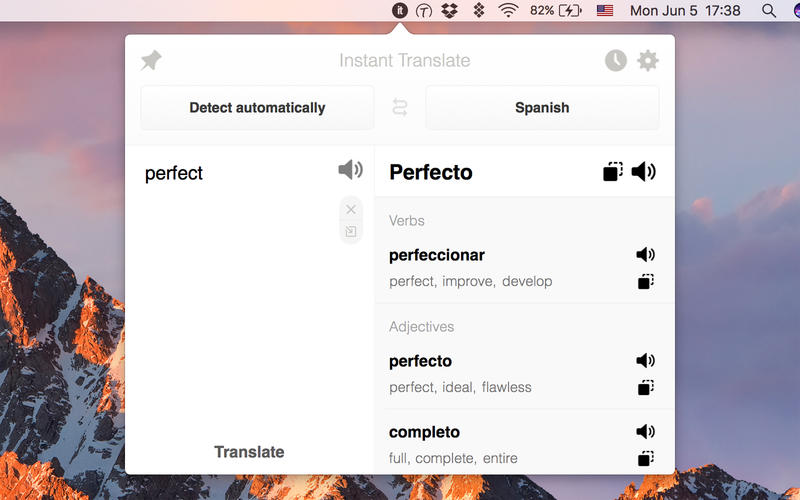This screenshot has height=500, width=800.
Task: Open Dropbox in the menu bar
Action: coord(450,11)
